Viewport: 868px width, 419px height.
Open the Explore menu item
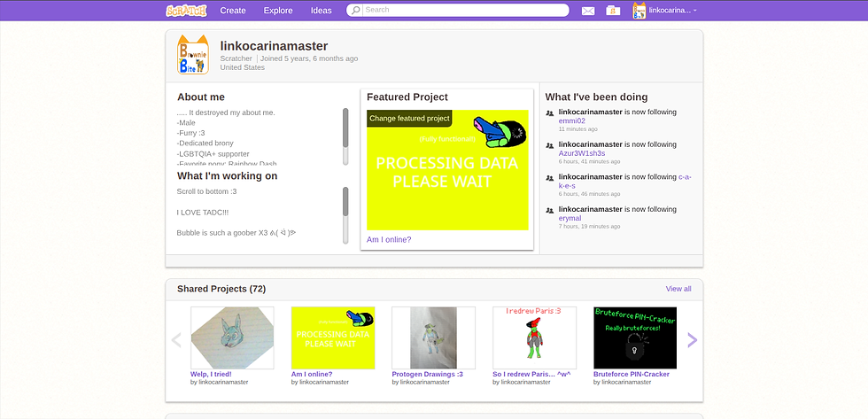tap(278, 11)
